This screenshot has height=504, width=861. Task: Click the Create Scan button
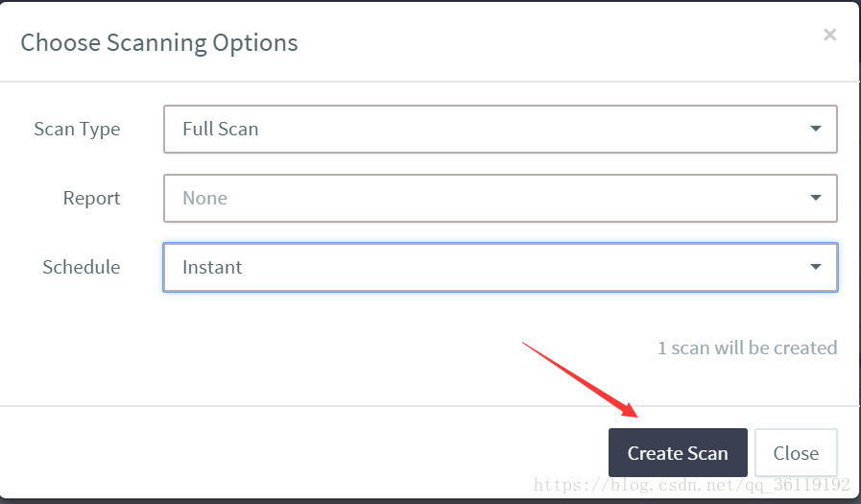click(678, 452)
